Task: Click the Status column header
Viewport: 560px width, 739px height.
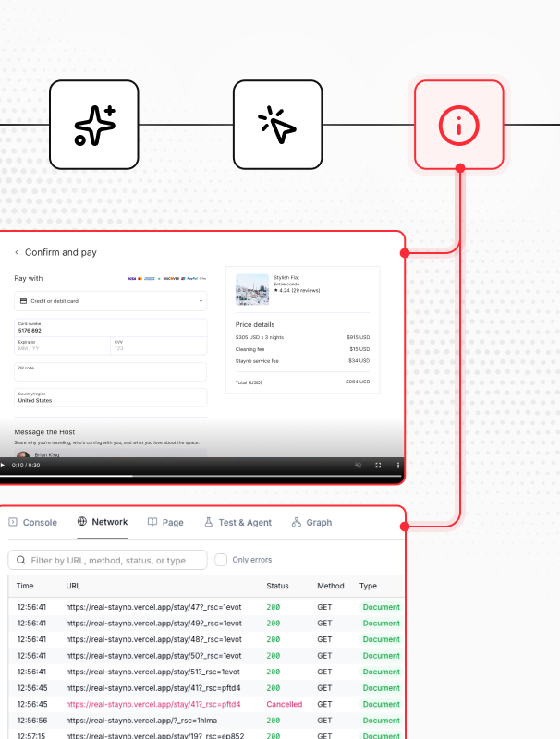Action: 277,586
